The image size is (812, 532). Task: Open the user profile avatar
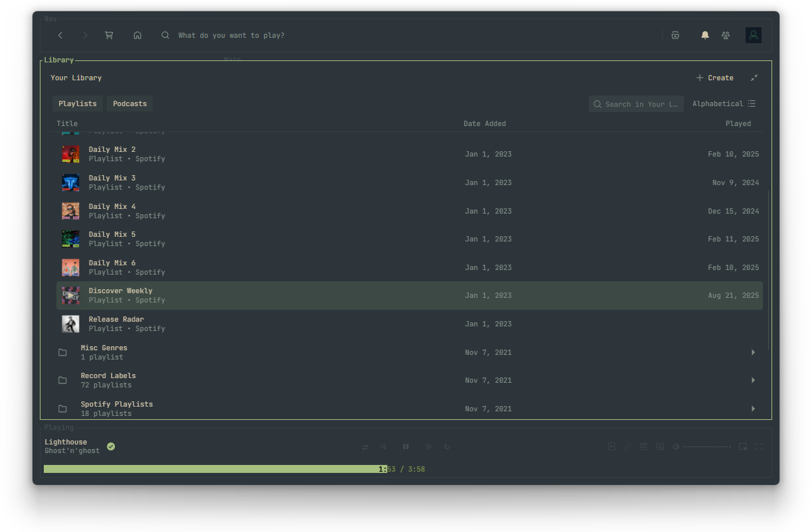click(x=754, y=35)
